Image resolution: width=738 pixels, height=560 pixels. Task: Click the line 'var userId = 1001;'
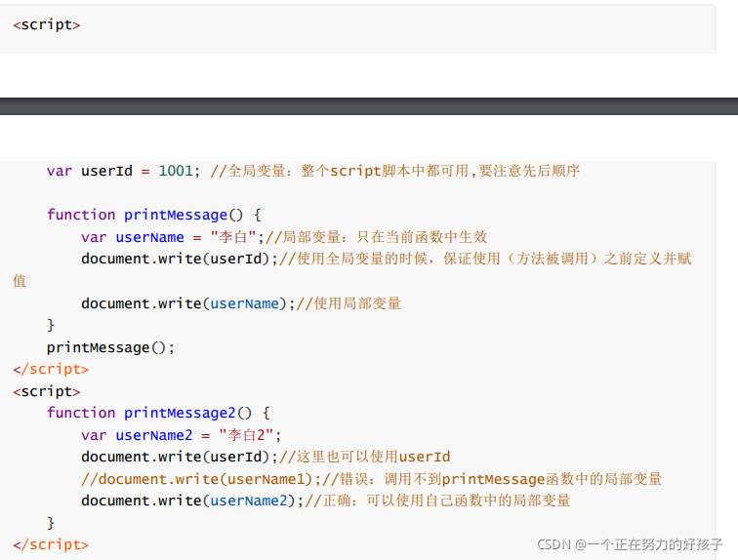(123, 171)
